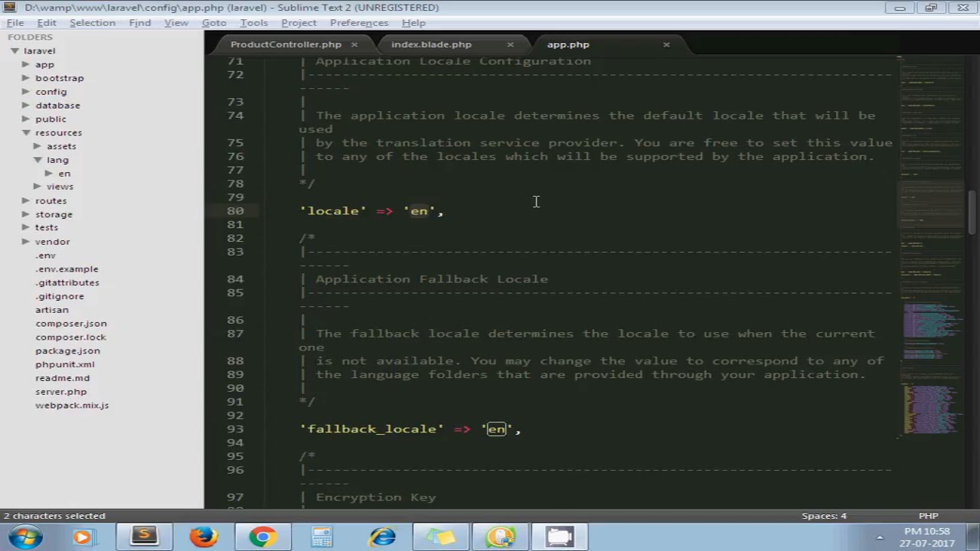980x551 pixels.
Task: Change indentation via Spaces: 4
Action: (824, 516)
